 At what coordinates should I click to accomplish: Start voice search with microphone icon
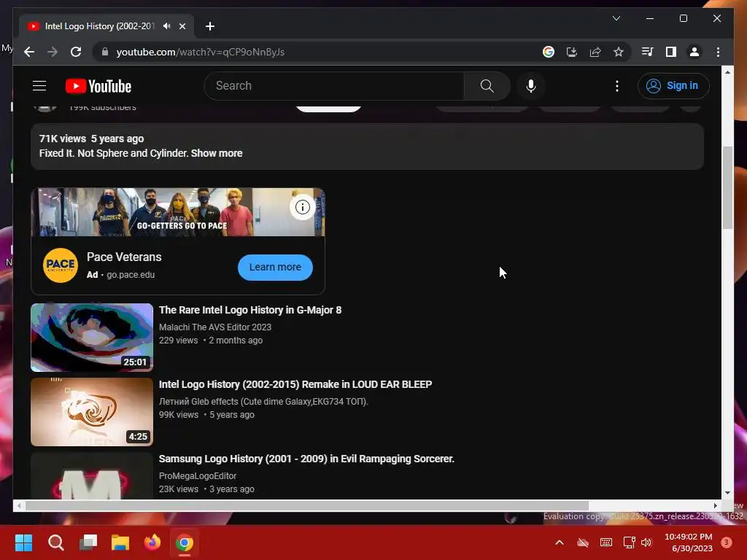pos(531,86)
